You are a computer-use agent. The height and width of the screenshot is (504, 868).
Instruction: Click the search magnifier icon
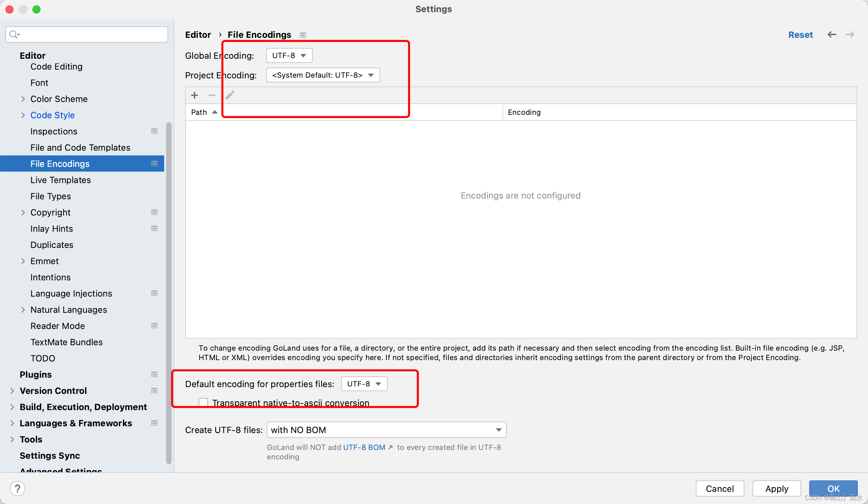pyautogui.click(x=14, y=34)
